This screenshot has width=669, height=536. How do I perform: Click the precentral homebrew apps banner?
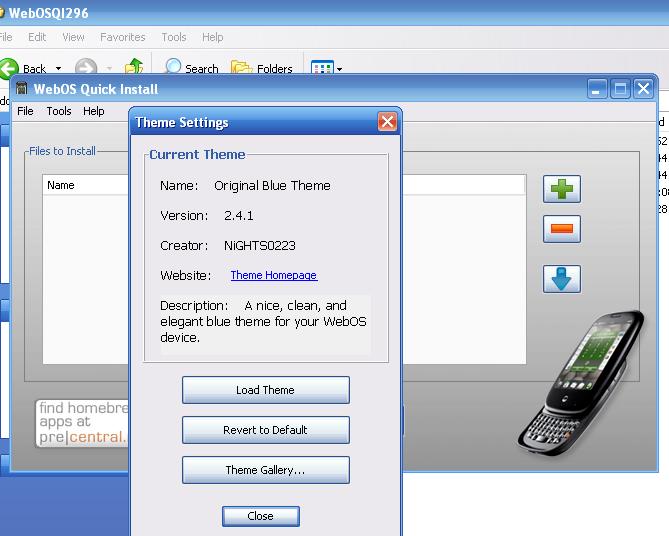pos(82,423)
